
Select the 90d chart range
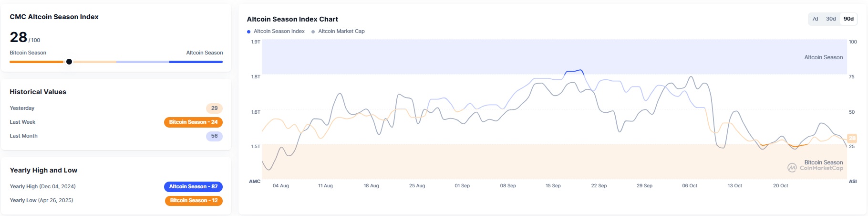pos(848,19)
